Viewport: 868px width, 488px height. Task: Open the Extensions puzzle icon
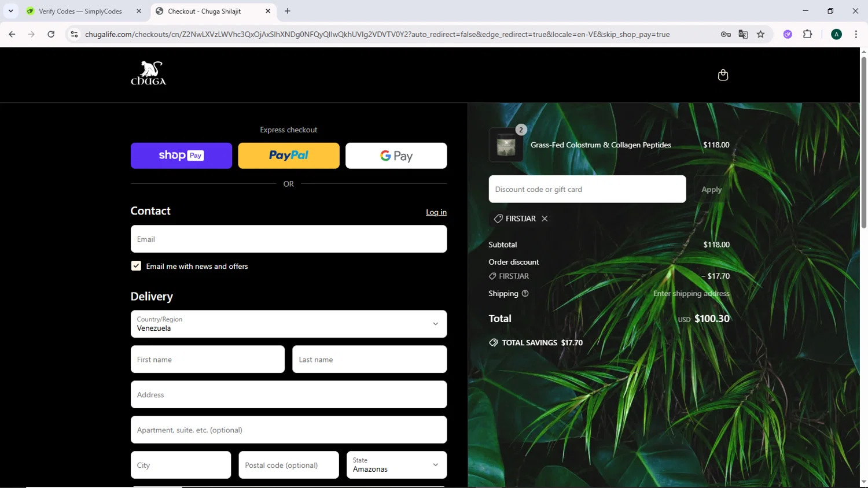(808, 34)
